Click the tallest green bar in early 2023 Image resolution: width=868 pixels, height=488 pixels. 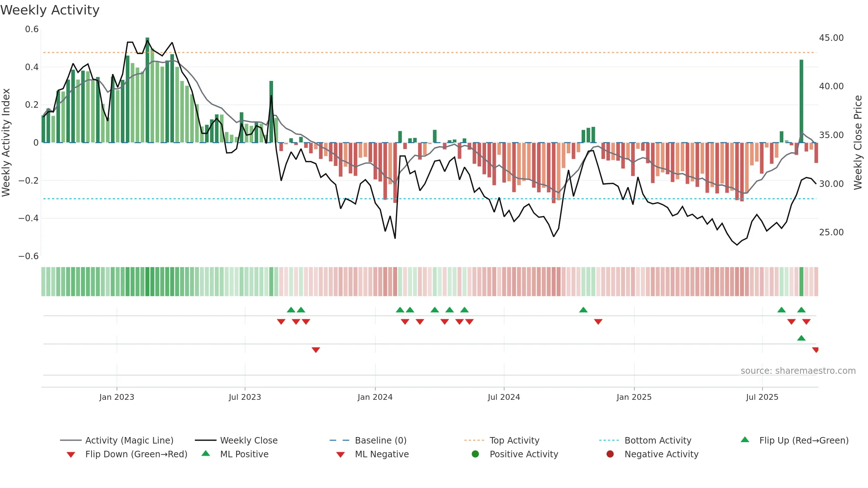point(148,90)
